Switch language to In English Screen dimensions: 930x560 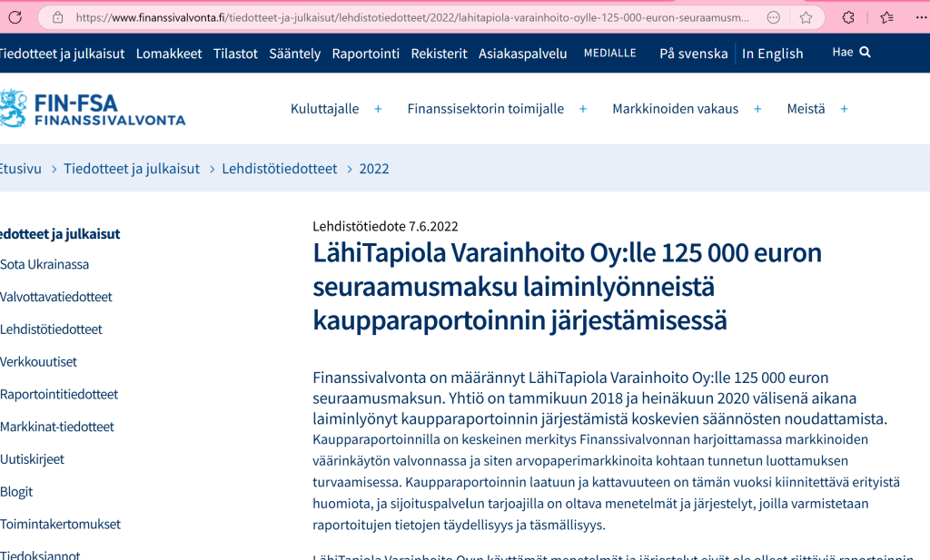(x=772, y=54)
